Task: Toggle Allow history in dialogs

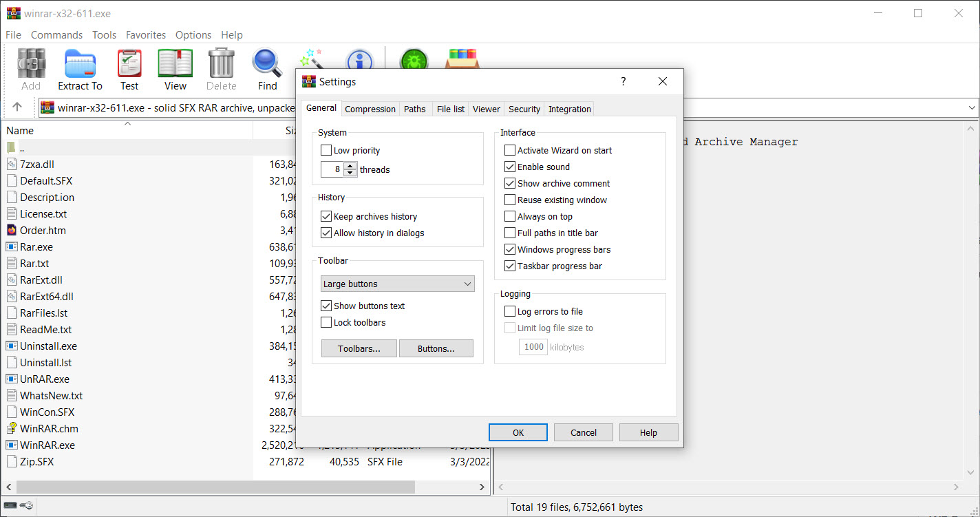Action: (x=326, y=233)
